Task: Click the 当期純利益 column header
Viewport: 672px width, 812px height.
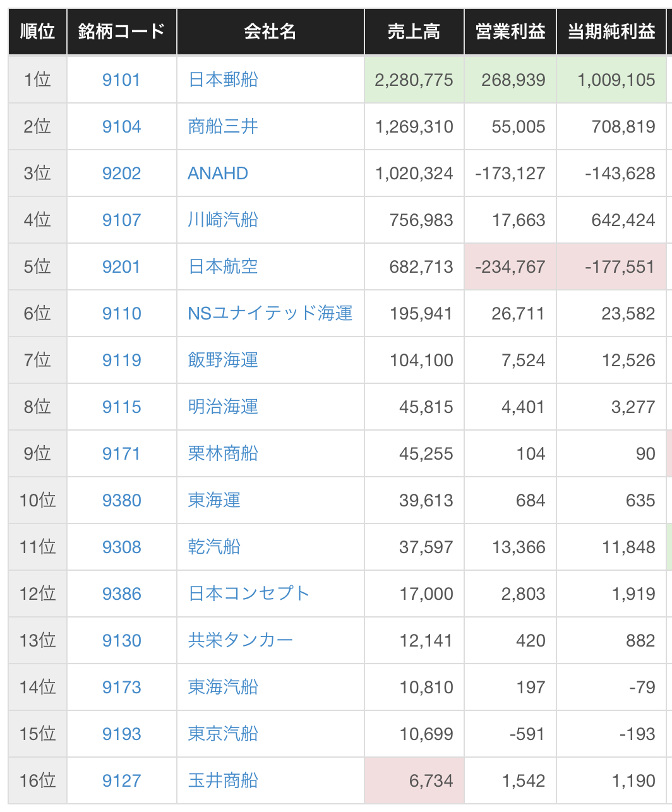Action: (611, 32)
